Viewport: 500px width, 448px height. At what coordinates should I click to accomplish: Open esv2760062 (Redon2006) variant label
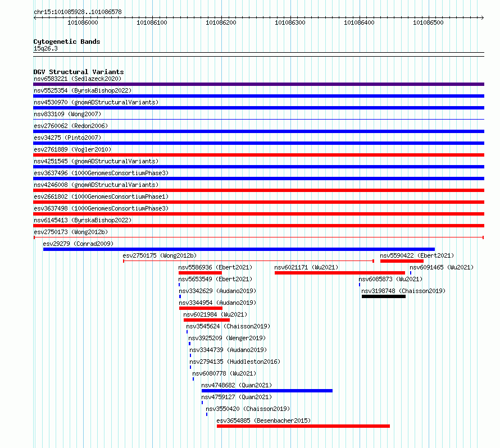pyautogui.click(x=71, y=126)
